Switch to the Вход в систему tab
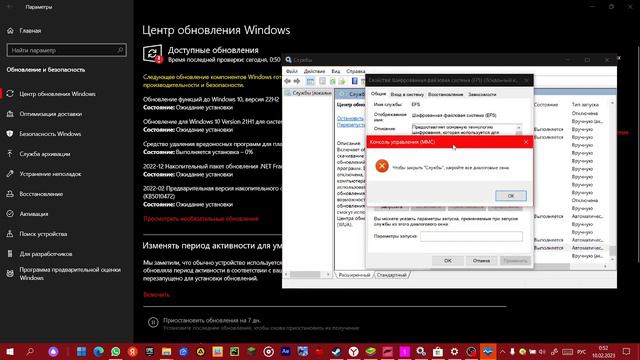640x360 pixels. 407,94
